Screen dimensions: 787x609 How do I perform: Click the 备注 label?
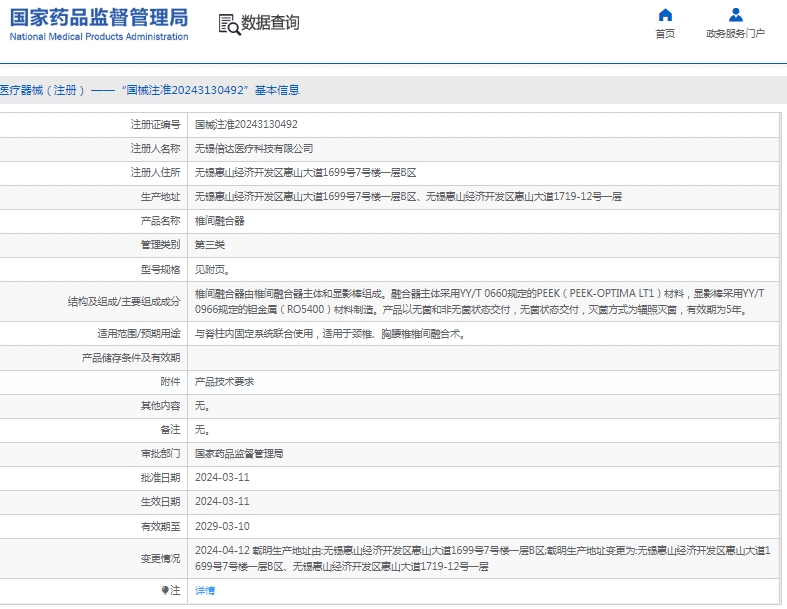coord(170,430)
